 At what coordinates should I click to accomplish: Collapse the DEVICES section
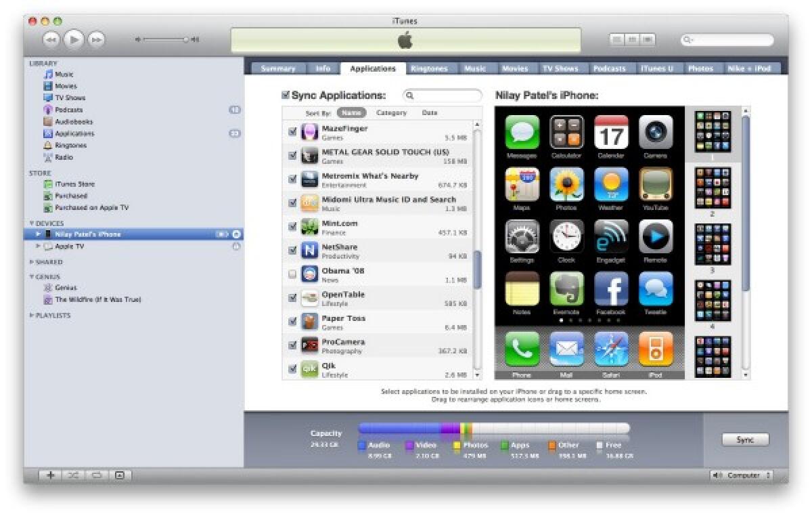click(31, 223)
